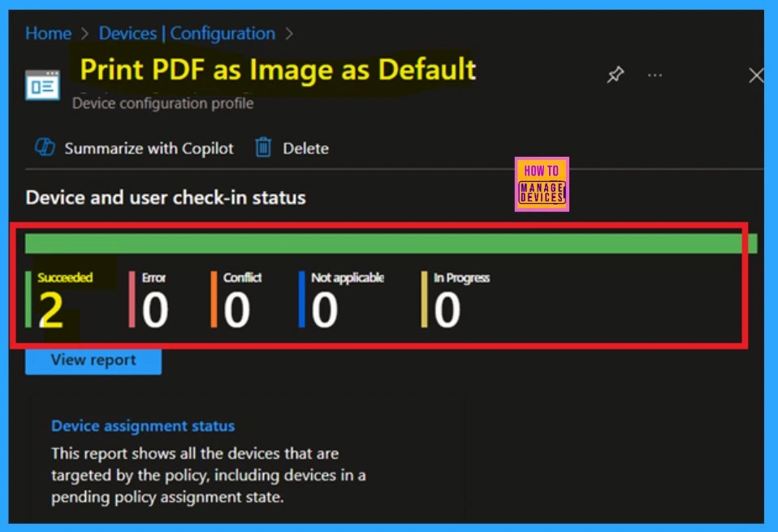
Task: Open Devices | Configuration breadcrumb
Action: click(187, 34)
